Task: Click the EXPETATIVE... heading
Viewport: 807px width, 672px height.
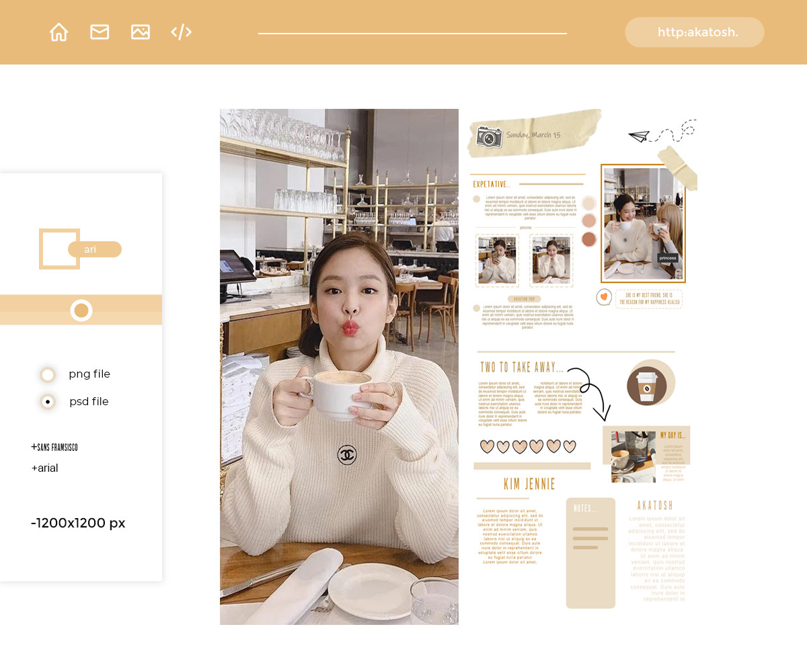Action: [492, 184]
